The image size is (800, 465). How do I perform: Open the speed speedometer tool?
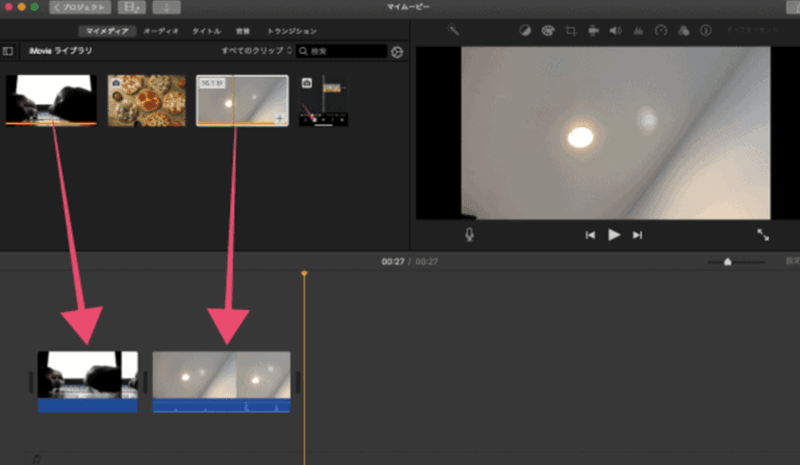pos(660,31)
